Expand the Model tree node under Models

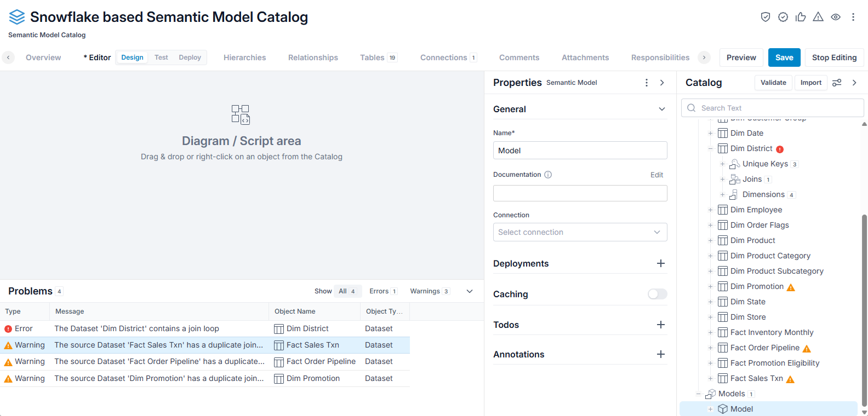coord(710,409)
